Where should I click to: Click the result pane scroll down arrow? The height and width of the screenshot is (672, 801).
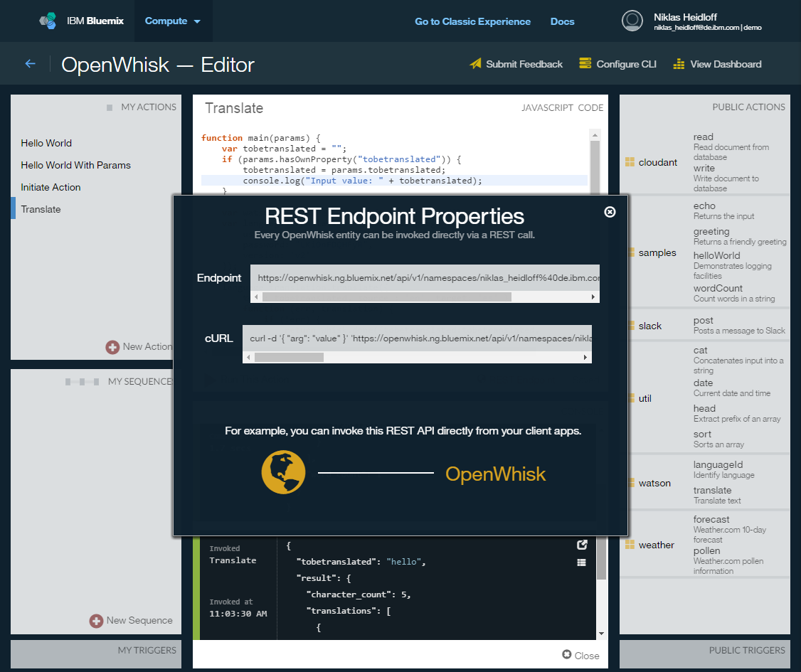(x=601, y=634)
